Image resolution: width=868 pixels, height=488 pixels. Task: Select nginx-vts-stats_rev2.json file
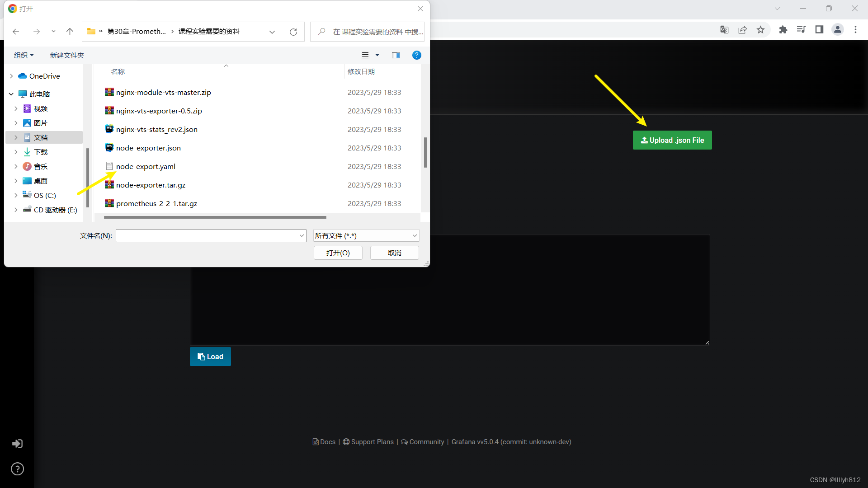point(156,129)
